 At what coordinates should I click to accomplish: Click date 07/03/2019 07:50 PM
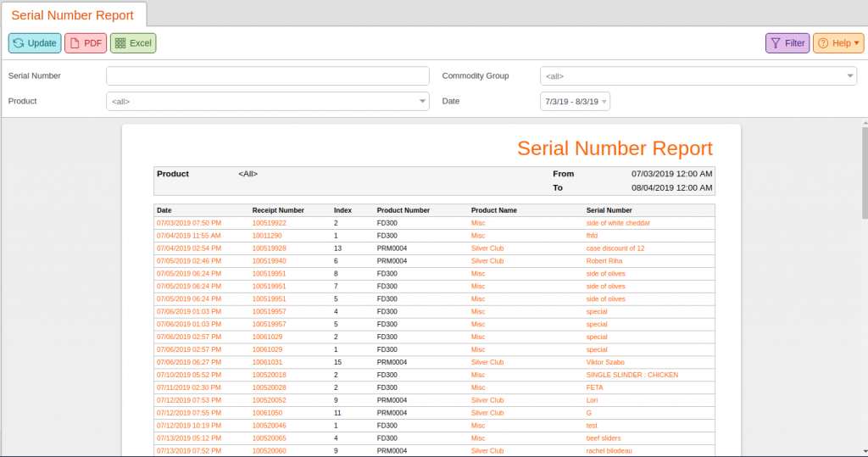189,223
